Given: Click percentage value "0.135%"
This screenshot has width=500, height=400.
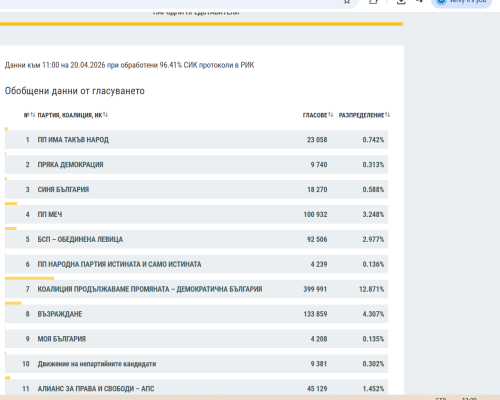Looking at the screenshot, I should coord(373,339).
